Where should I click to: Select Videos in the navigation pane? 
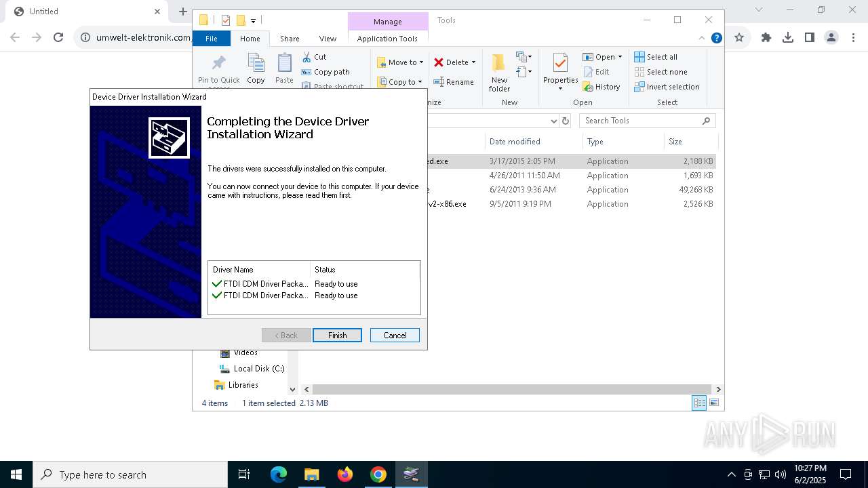[x=245, y=352]
